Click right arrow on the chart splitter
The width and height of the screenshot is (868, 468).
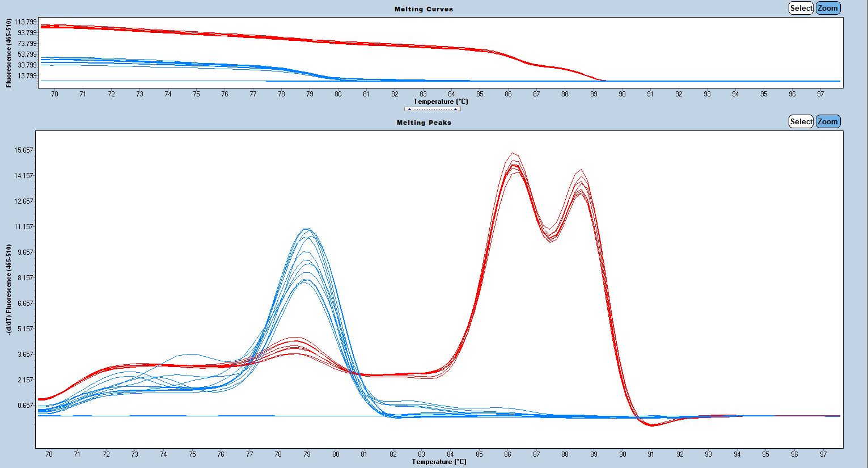[x=455, y=109]
